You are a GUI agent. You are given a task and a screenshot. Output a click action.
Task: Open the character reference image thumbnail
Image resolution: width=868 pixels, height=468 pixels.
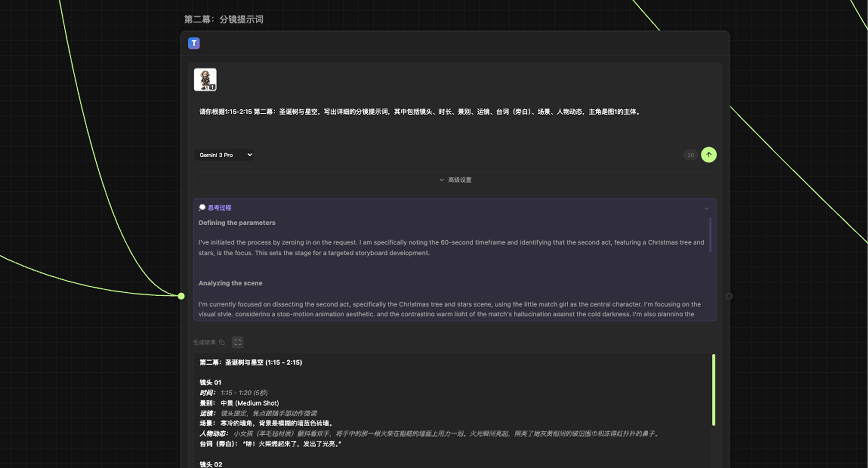205,80
